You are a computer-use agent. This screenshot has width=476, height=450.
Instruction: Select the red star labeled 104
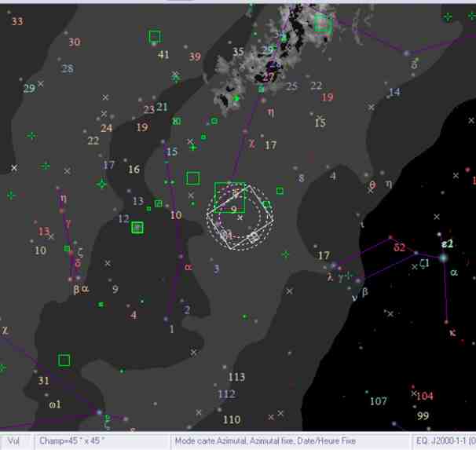[x=414, y=386]
